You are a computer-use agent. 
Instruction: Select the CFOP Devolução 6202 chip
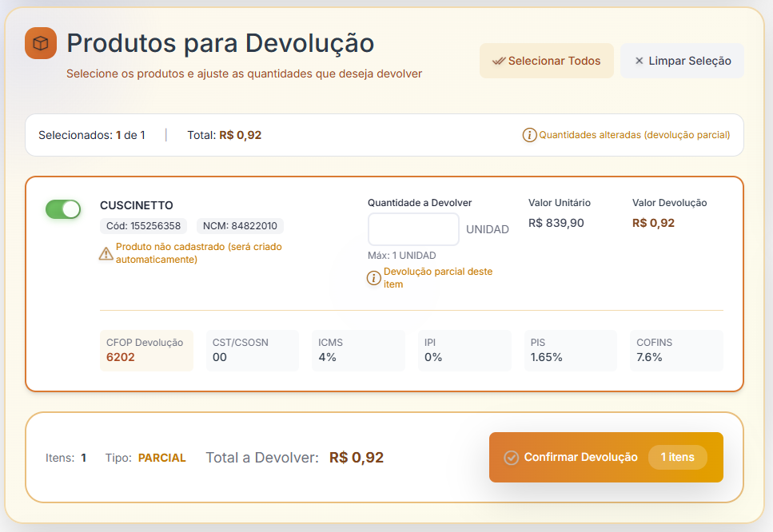[146, 349]
